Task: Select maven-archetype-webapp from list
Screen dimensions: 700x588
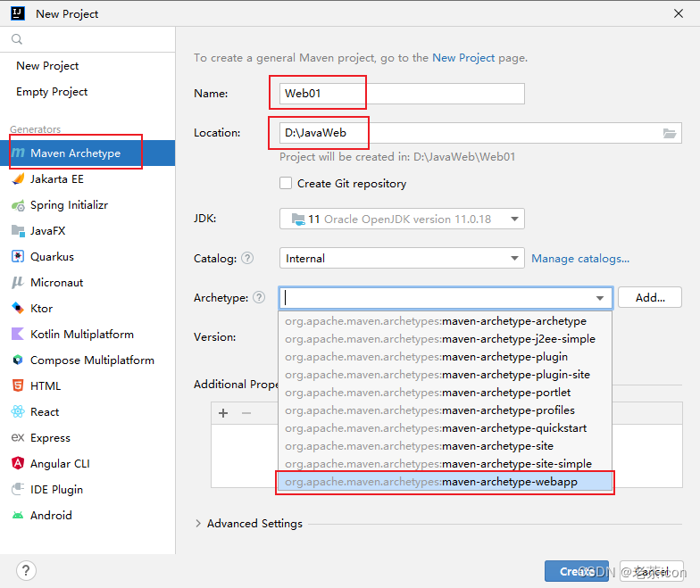Action: [x=445, y=482]
